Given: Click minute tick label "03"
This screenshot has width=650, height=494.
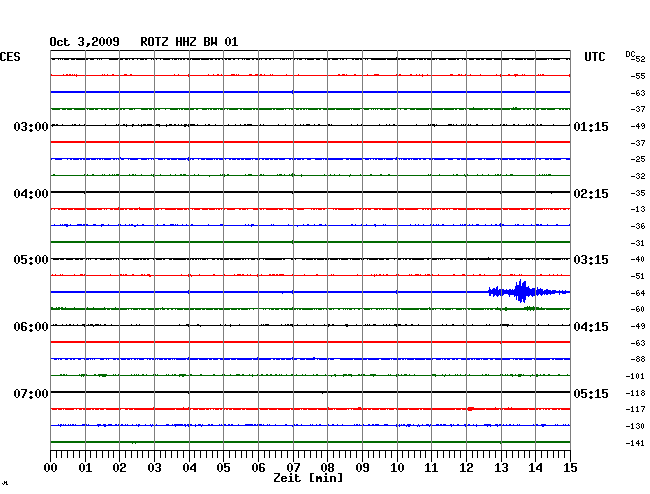Looking at the screenshot, I should tap(154, 467).
